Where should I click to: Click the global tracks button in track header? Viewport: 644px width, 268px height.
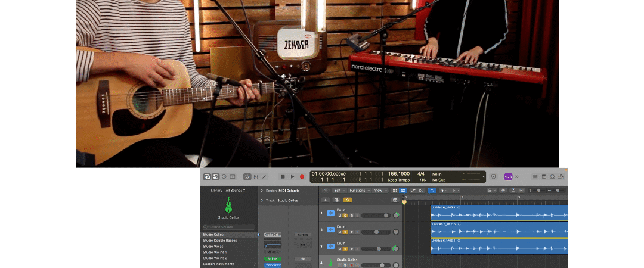(395, 200)
